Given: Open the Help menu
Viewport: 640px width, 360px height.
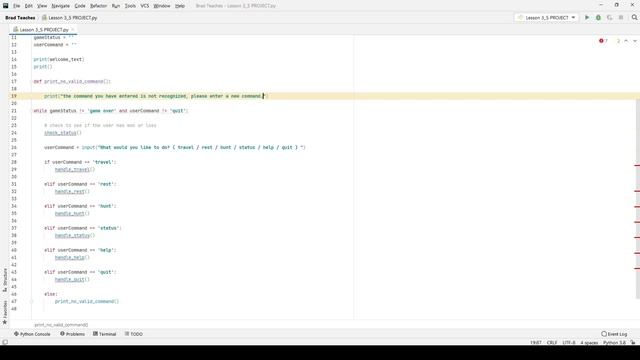Looking at the screenshot, I should pos(180,6).
